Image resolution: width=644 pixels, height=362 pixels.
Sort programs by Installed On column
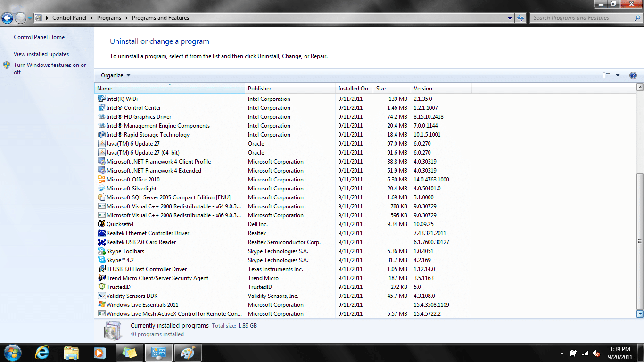[353, 89]
